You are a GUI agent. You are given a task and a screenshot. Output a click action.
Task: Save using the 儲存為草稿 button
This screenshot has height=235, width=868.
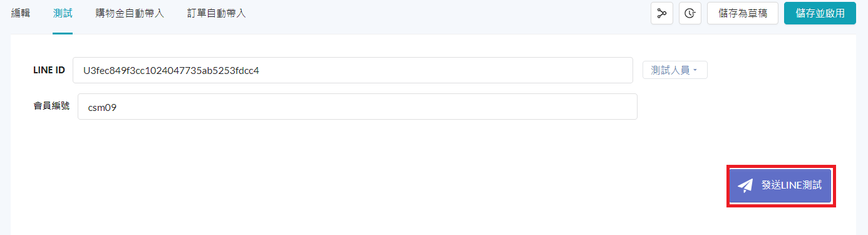(743, 13)
